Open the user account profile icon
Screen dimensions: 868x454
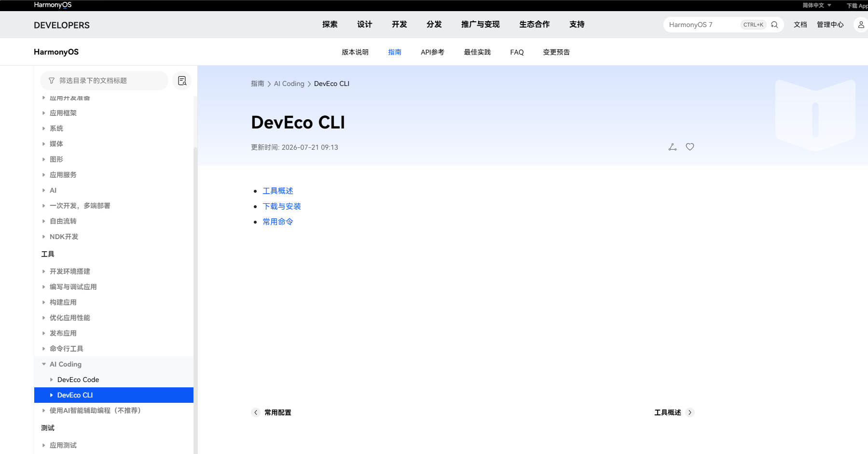click(861, 25)
